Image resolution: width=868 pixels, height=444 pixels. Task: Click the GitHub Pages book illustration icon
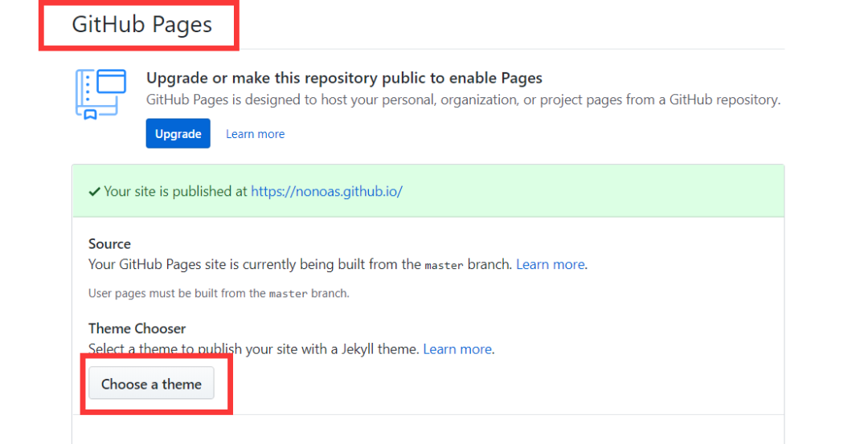pyautogui.click(x=100, y=94)
